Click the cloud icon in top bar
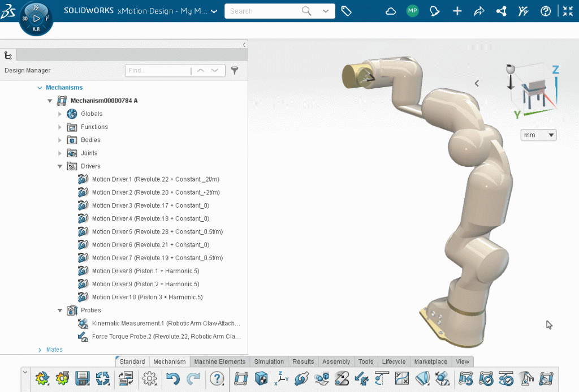This screenshot has width=579, height=392. [x=391, y=11]
